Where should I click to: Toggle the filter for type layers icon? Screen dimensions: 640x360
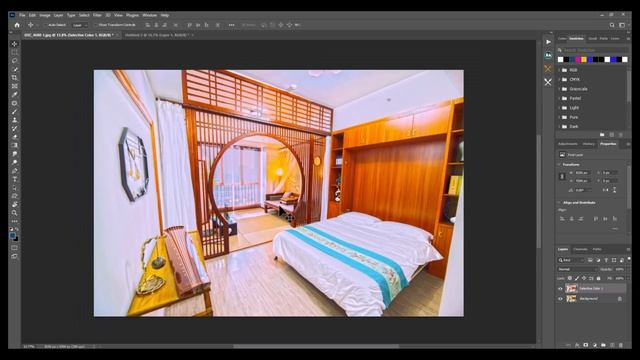(x=606, y=260)
